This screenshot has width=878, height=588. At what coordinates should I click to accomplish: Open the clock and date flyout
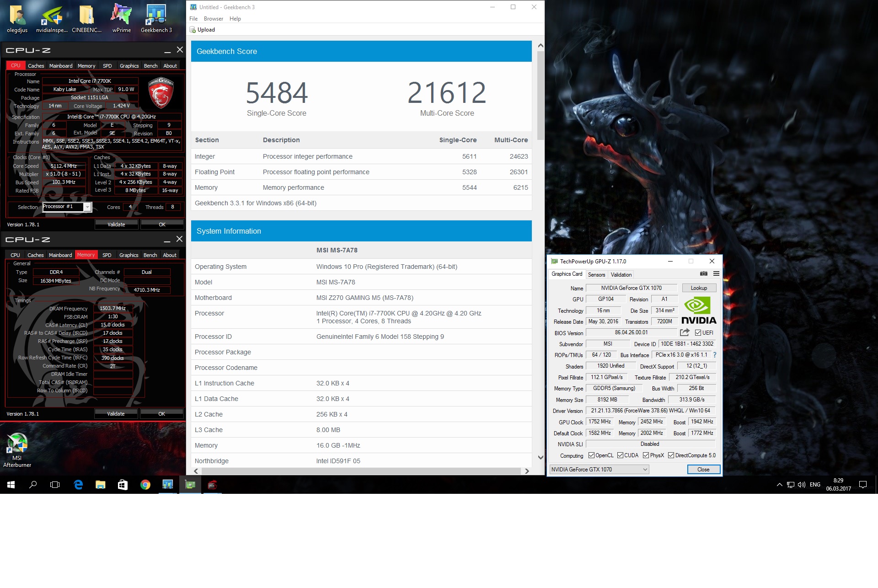838,485
